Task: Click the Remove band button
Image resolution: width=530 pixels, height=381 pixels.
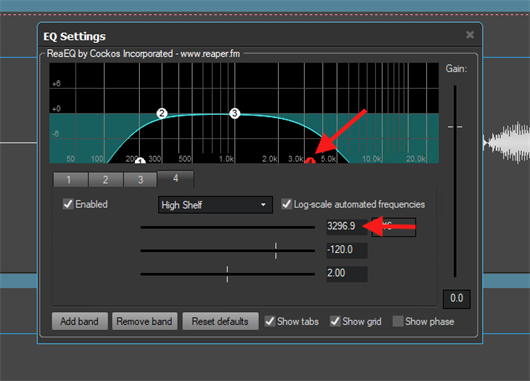Action: tap(144, 321)
